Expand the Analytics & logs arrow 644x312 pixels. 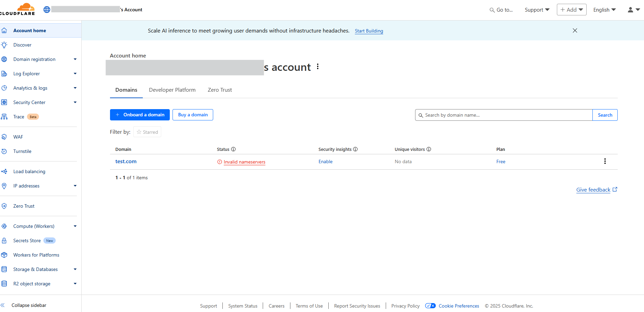coord(75,88)
